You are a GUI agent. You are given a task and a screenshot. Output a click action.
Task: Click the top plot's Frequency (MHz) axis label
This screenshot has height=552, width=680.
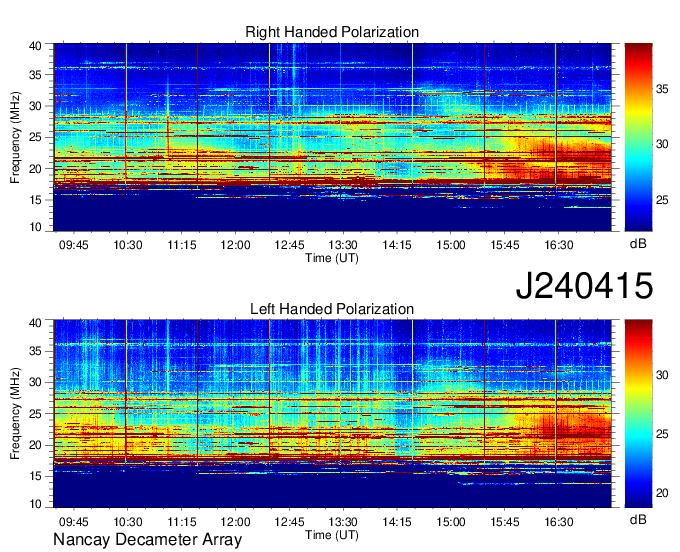pos(15,137)
